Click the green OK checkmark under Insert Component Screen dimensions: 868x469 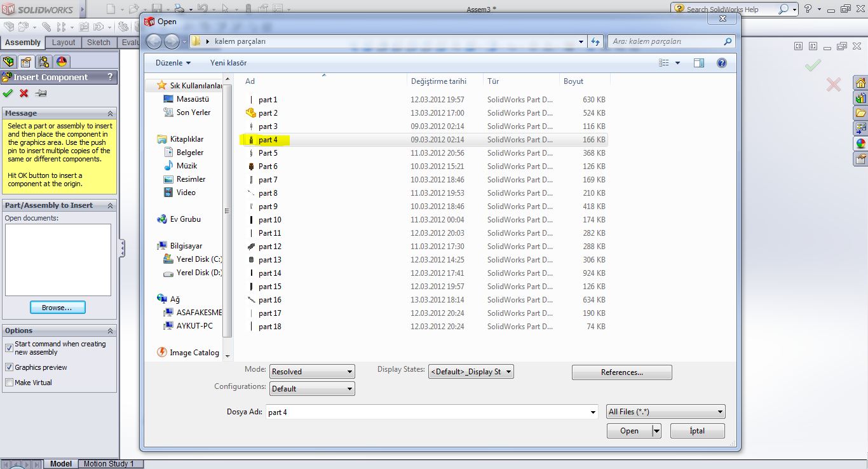point(8,93)
